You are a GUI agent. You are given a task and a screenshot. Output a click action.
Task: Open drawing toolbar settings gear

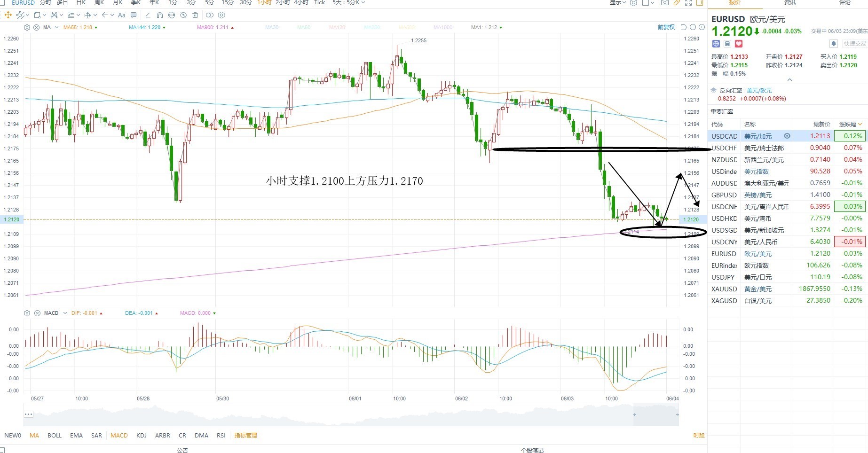pyautogui.click(x=221, y=15)
